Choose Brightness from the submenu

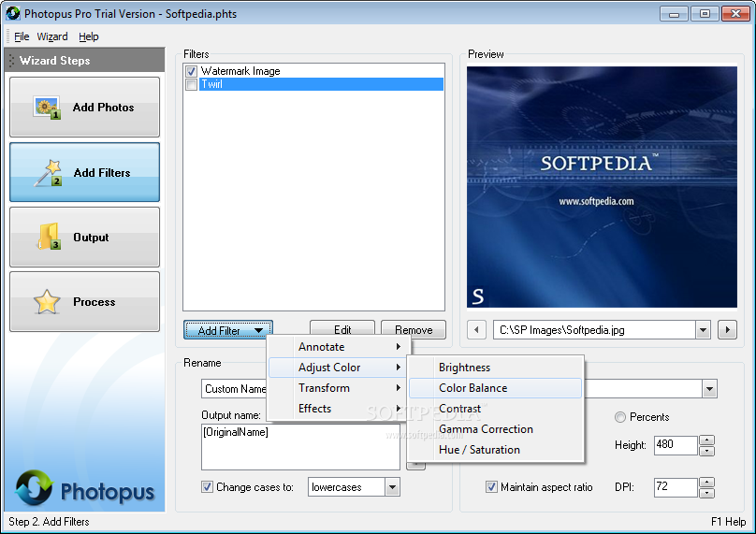point(495,368)
